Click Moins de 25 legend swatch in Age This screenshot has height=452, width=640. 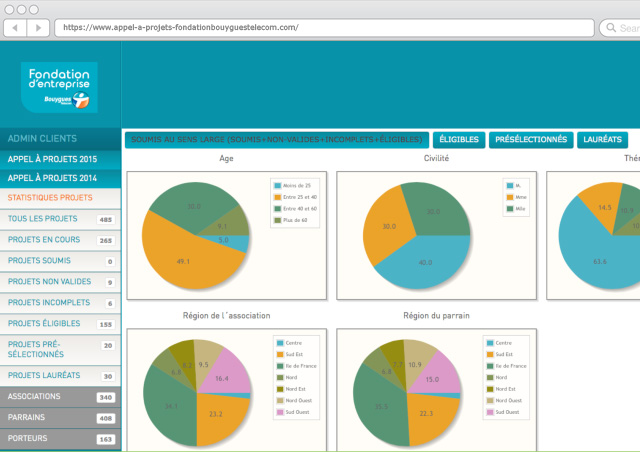point(278,186)
